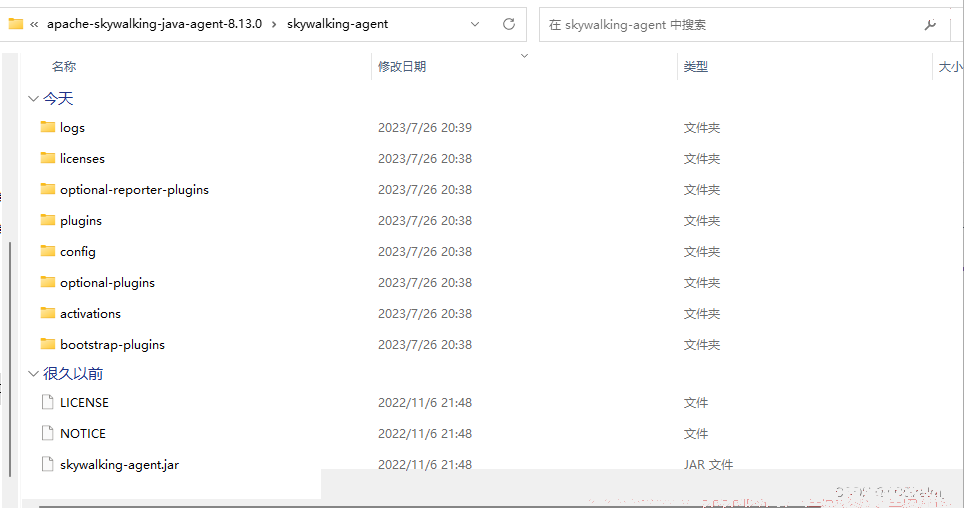Viewport: 964px width, 508px height.
Task: Click the 文件夹 type for plugins row
Action: pos(702,220)
